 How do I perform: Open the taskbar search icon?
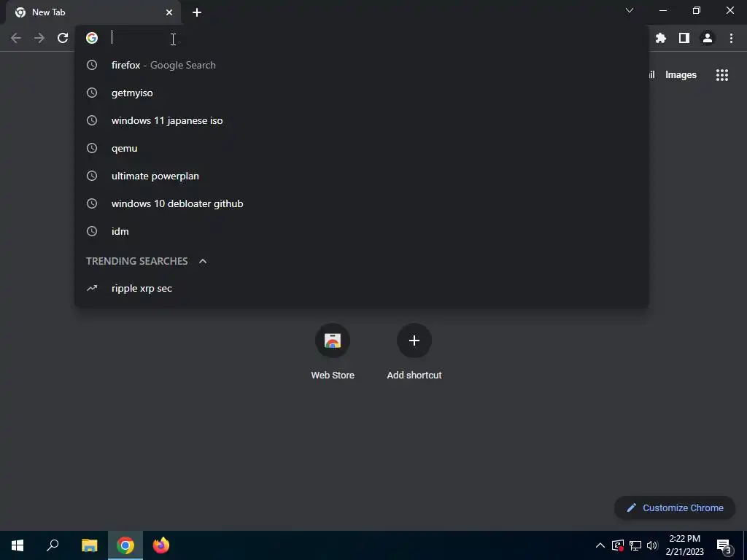[53, 545]
